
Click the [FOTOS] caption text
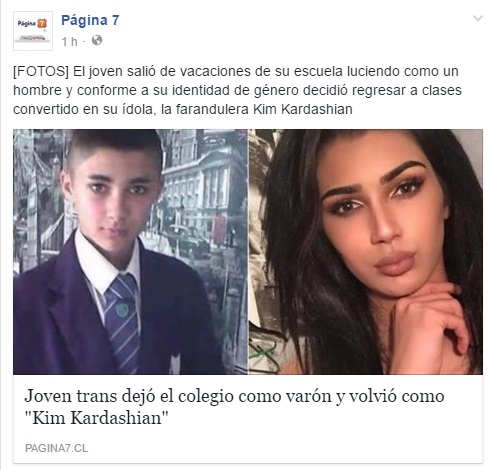[41, 71]
